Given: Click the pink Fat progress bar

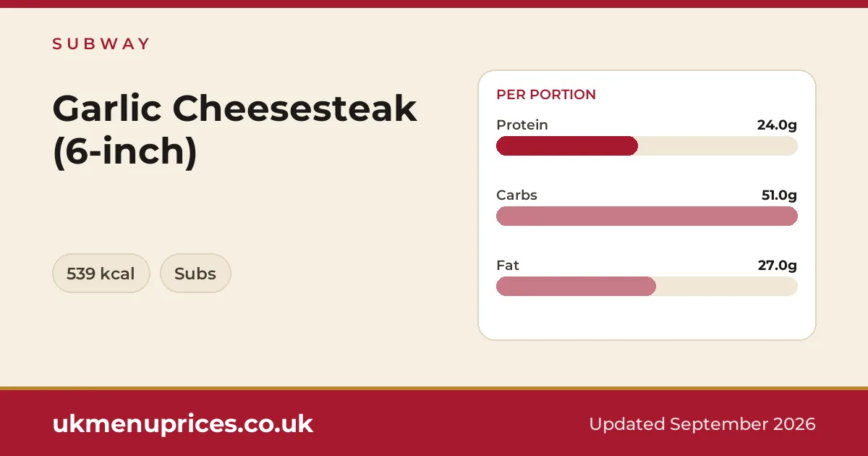Looking at the screenshot, I should pos(576,286).
